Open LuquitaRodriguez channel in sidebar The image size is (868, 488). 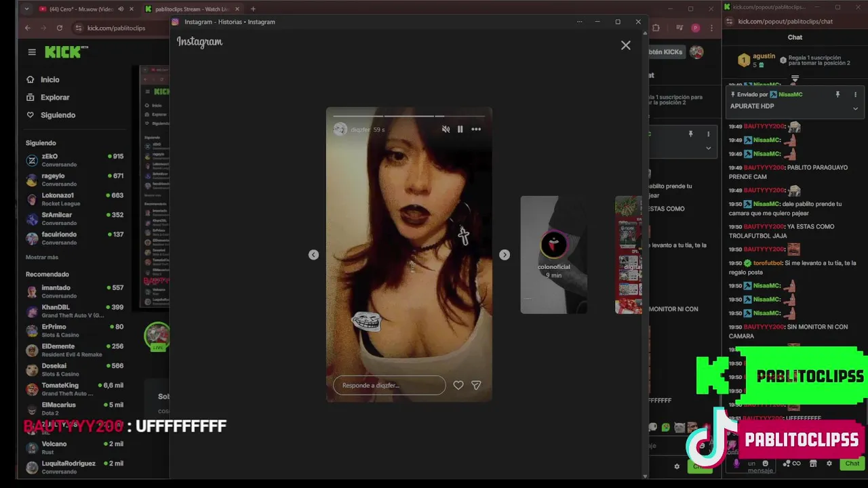click(x=75, y=468)
